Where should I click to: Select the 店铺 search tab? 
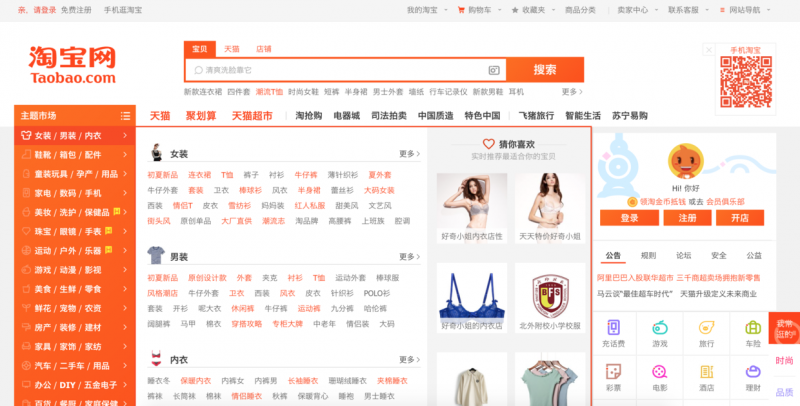tap(264, 49)
